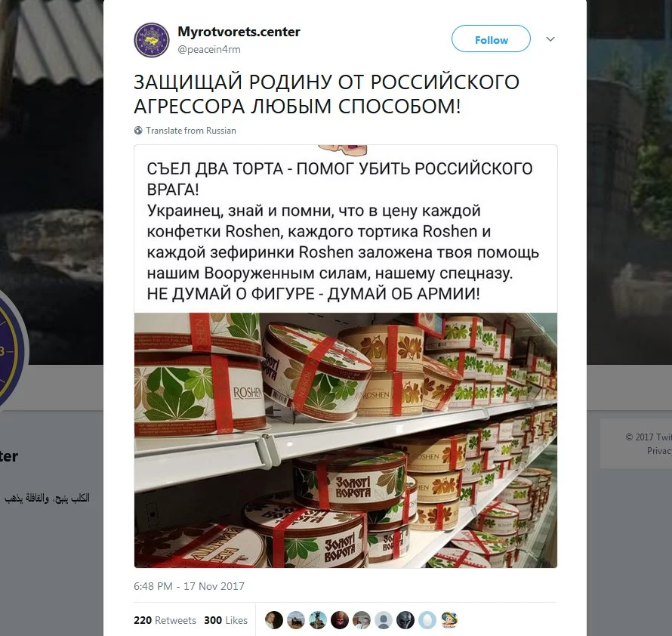Click the Myrotvorets.center profile avatar
The height and width of the screenshot is (636, 672).
pos(152,40)
